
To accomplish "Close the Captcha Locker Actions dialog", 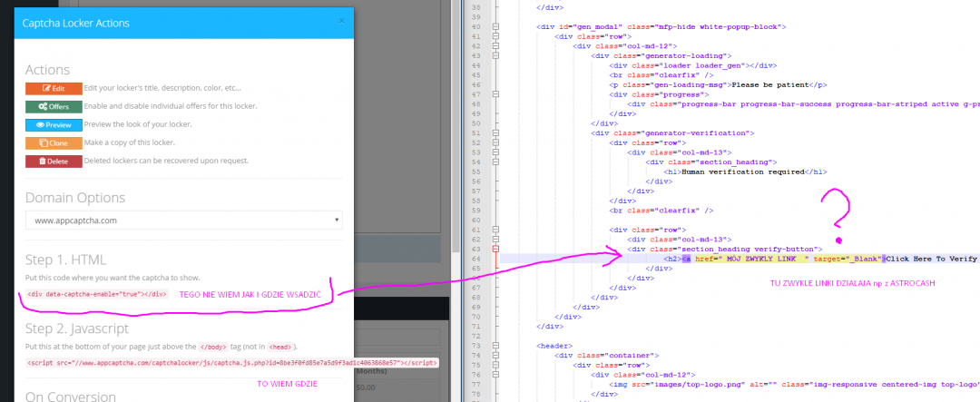I will click(341, 20).
